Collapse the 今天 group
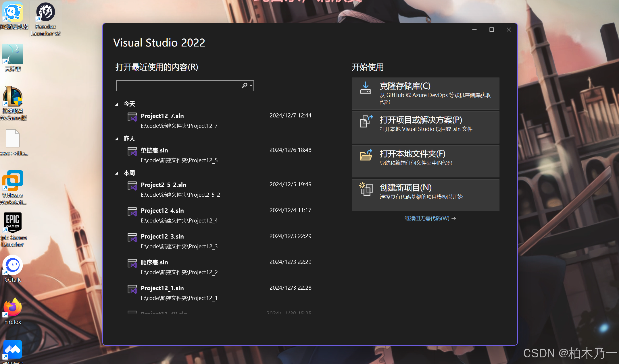Screen dimensions: 619x364 coord(117,104)
